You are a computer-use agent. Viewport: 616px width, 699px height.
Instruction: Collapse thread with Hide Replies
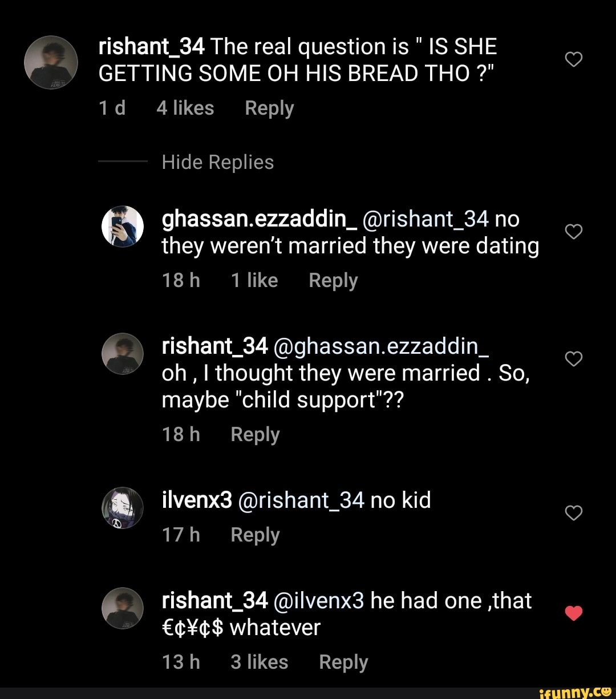(x=217, y=163)
